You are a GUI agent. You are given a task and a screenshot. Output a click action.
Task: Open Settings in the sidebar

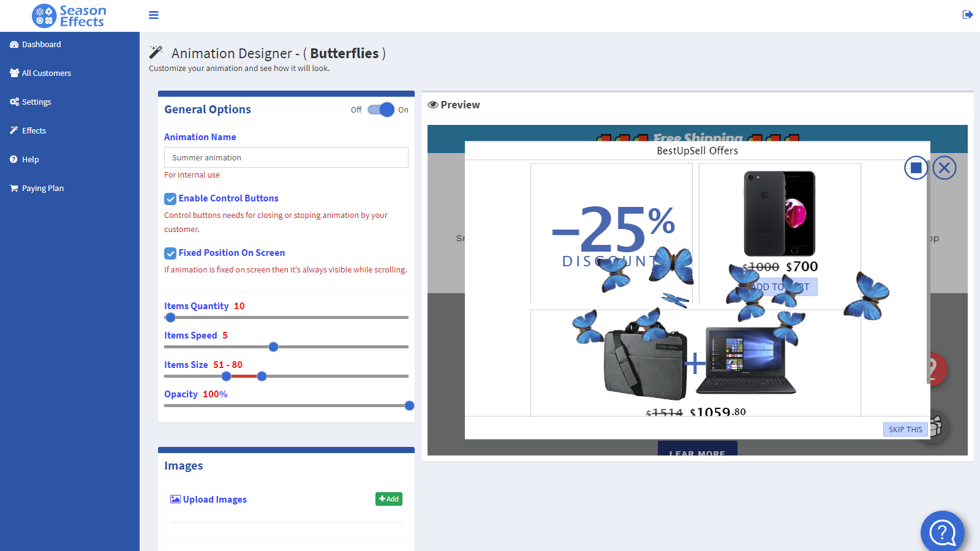36,102
